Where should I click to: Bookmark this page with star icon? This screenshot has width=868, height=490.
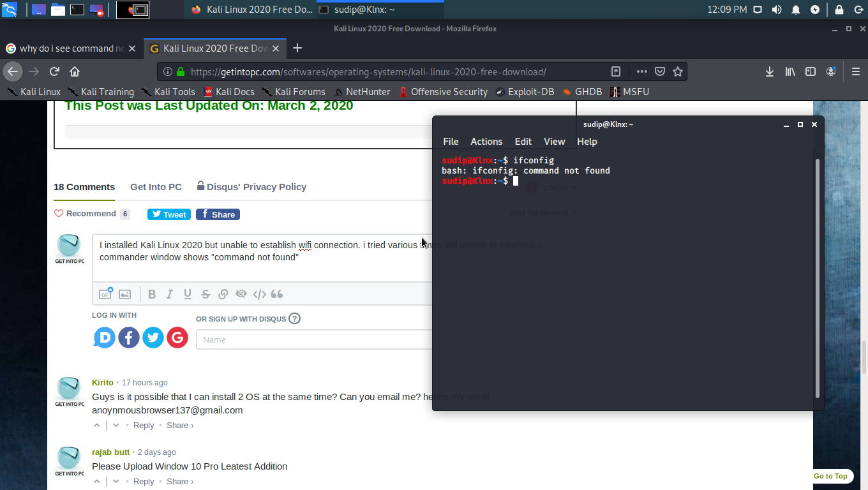[678, 71]
